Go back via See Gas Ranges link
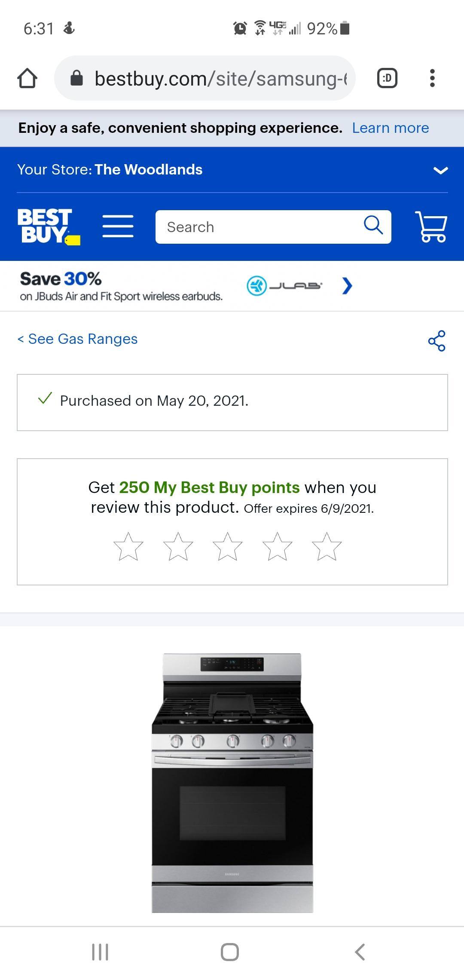The width and height of the screenshot is (464, 980). (x=77, y=339)
